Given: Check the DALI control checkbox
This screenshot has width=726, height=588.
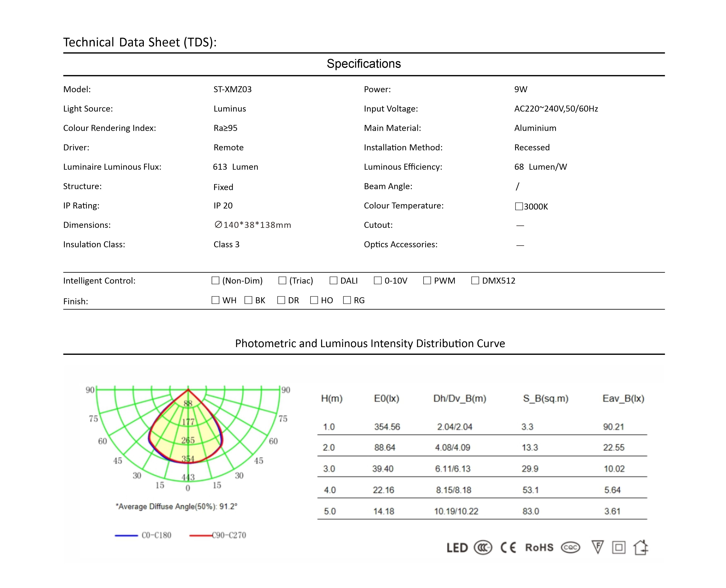Looking at the screenshot, I should pyautogui.click(x=333, y=281).
